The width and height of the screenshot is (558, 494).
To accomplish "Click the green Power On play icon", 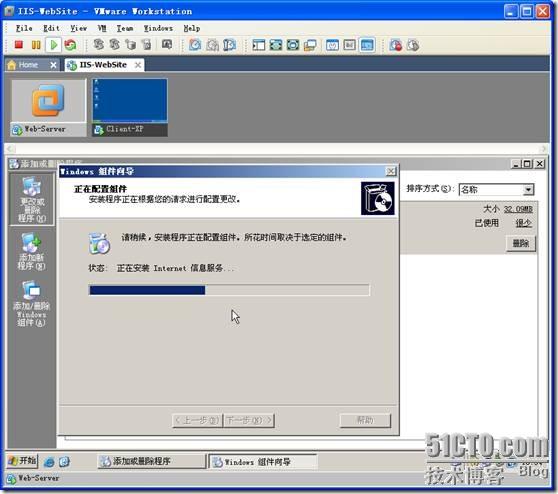I will tap(53, 45).
